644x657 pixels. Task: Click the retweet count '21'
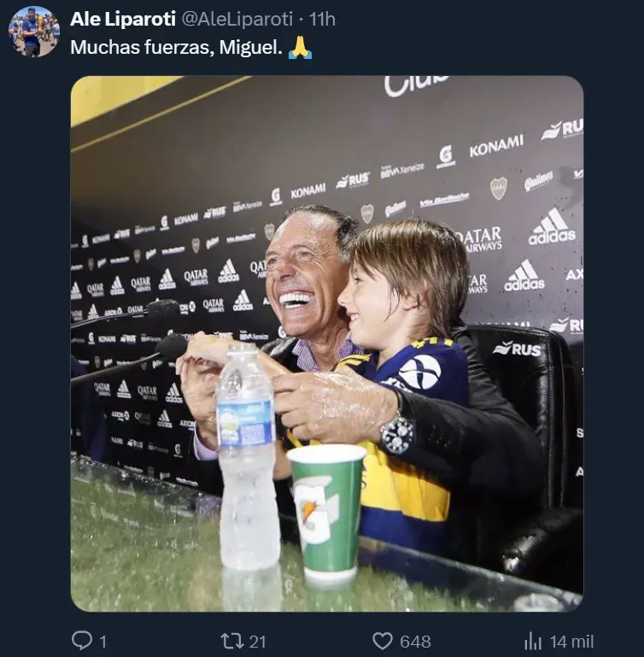pyautogui.click(x=259, y=641)
